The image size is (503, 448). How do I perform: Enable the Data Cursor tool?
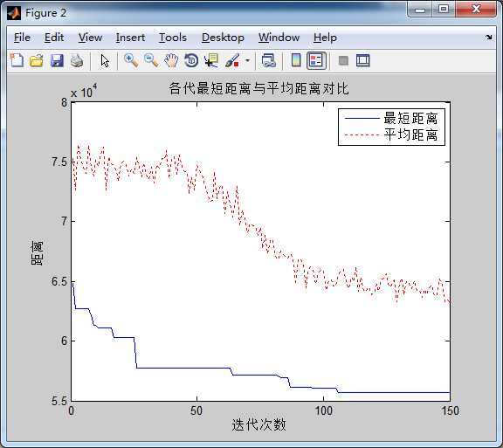point(211,60)
